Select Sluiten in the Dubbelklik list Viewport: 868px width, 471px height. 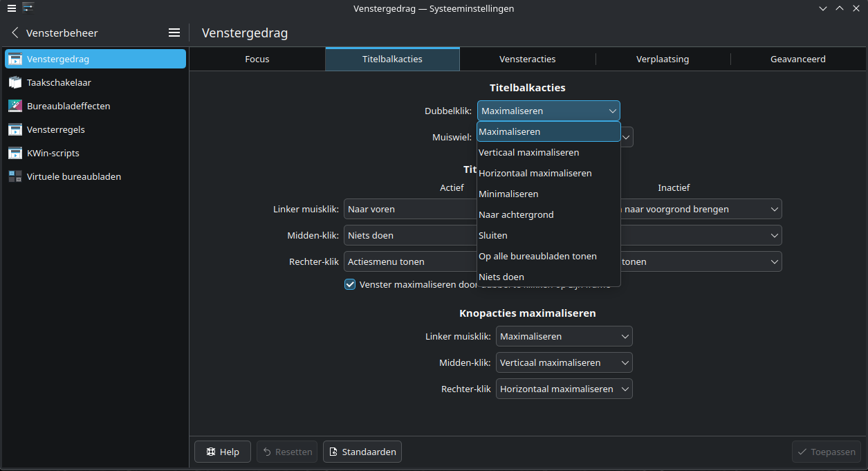(493, 236)
